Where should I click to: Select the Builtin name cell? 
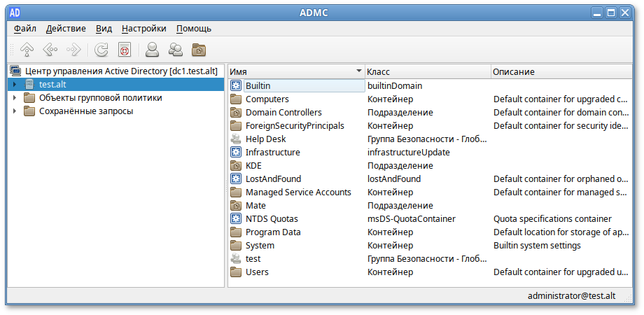pyautogui.click(x=304, y=86)
